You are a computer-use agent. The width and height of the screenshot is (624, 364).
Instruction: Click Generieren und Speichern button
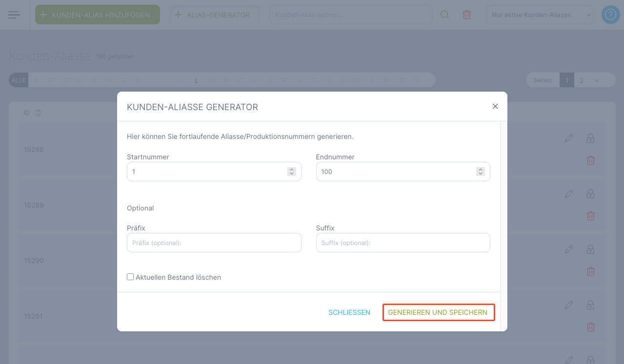438,312
